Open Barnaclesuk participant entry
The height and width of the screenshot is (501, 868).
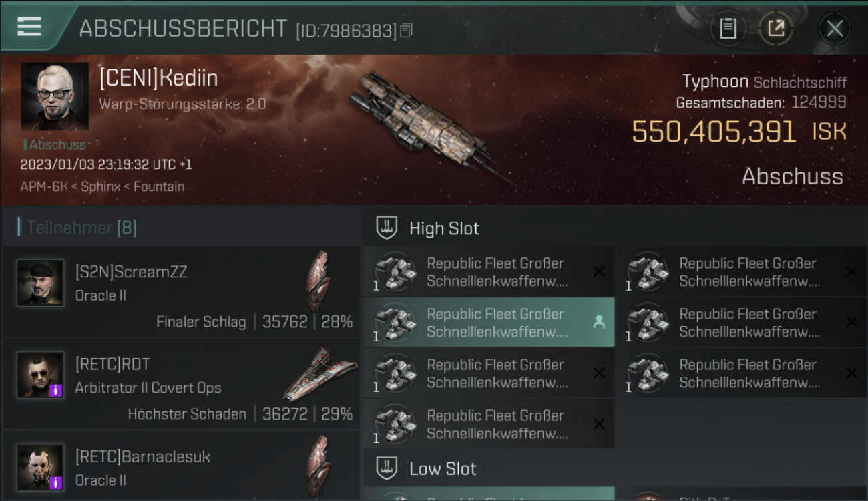[x=180, y=468]
